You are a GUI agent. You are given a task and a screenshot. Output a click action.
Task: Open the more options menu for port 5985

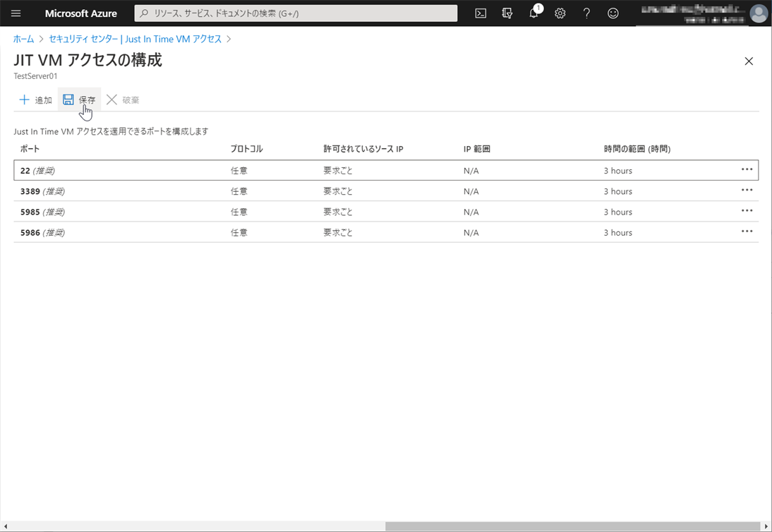tap(747, 211)
